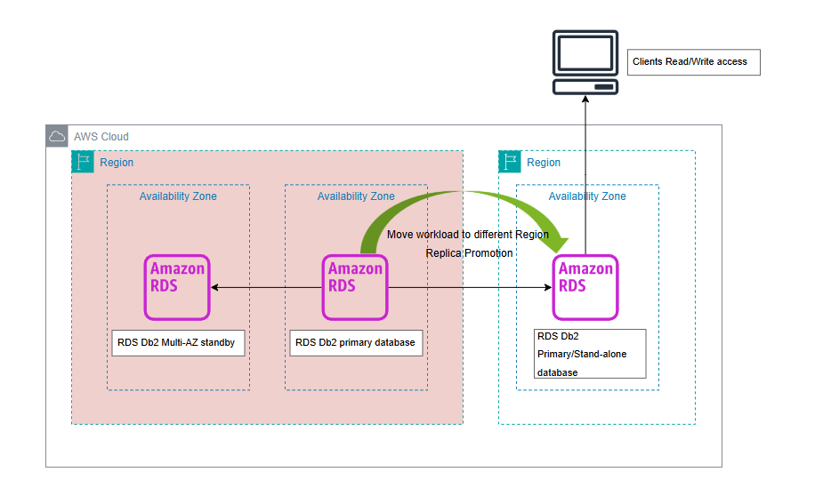The height and width of the screenshot is (504, 831).
Task: Click 'Availability Zone' title above the Multi-AZ standby
Action: click(178, 196)
